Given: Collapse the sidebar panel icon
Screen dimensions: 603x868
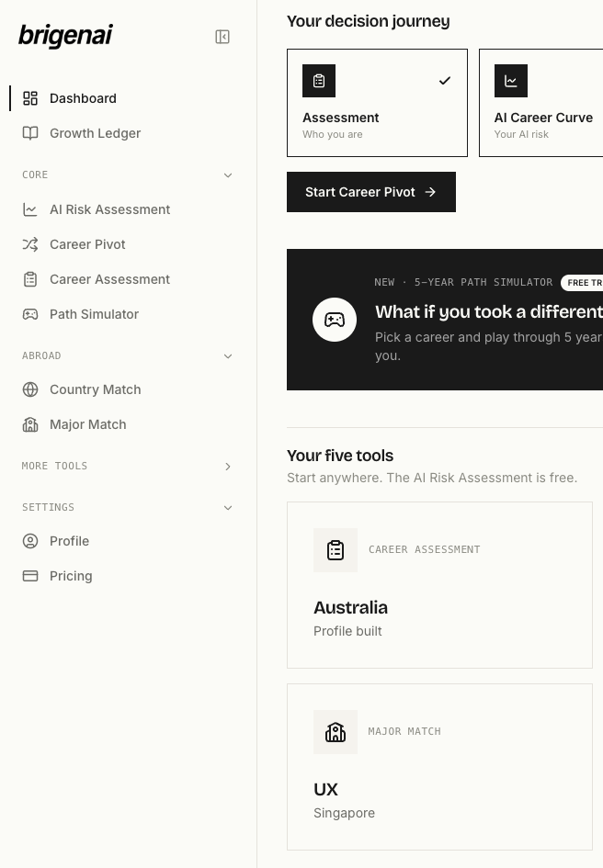Looking at the screenshot, I should pyautogui.click(x=222, y=37).
